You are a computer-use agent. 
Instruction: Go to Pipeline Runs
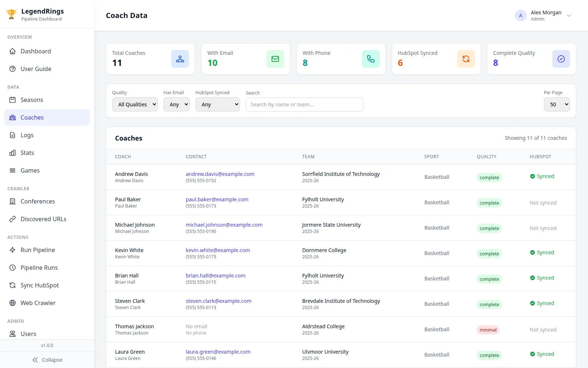point(47,268)
